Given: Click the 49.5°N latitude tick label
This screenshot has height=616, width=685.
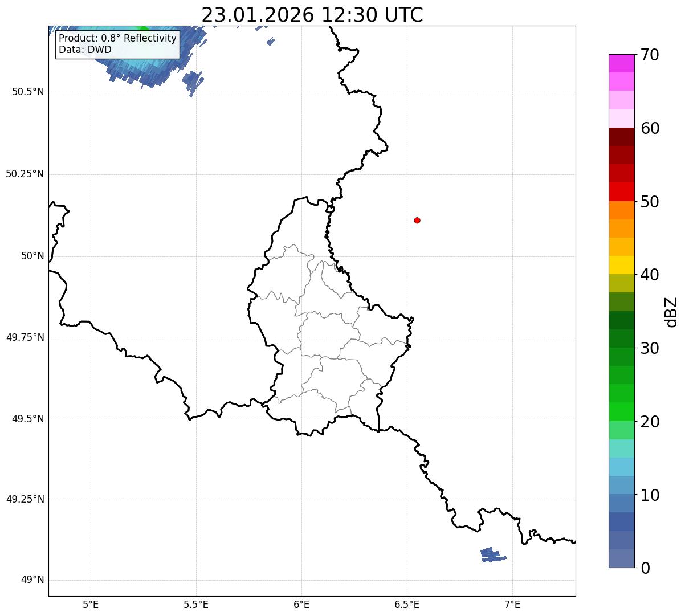Looking at the screenshot, I should (28, 419).
